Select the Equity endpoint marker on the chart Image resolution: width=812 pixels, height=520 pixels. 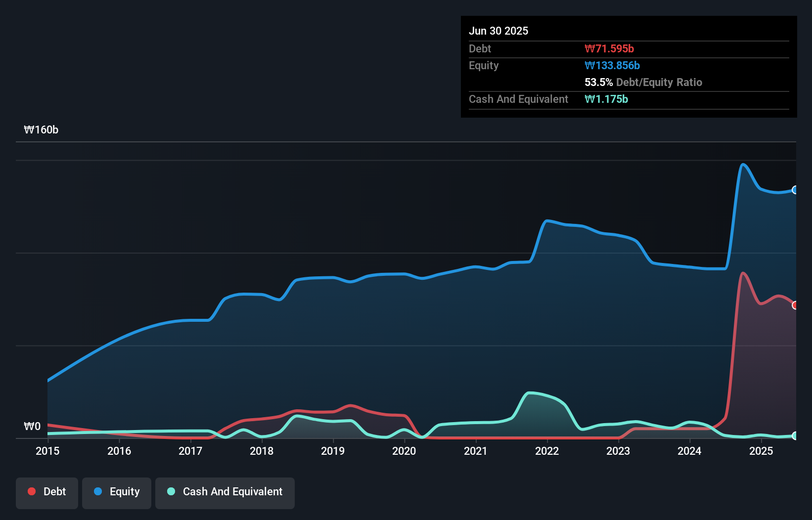[x=795, y=190]
